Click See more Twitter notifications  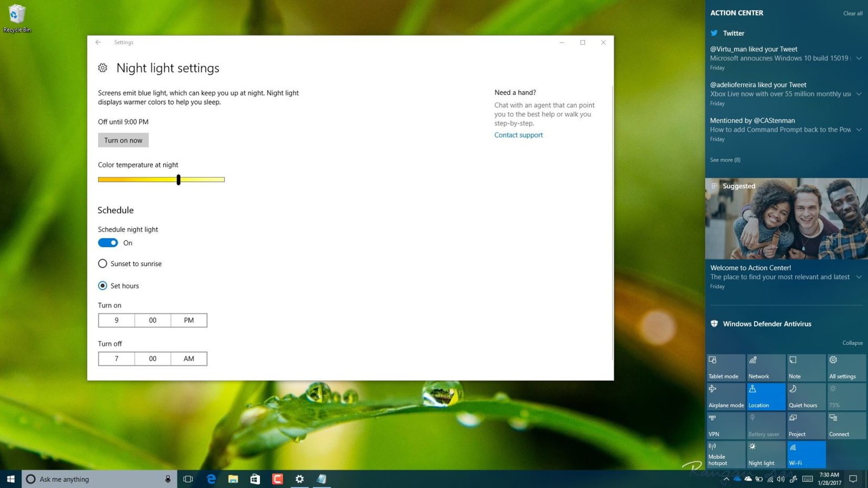click(725, 160)
